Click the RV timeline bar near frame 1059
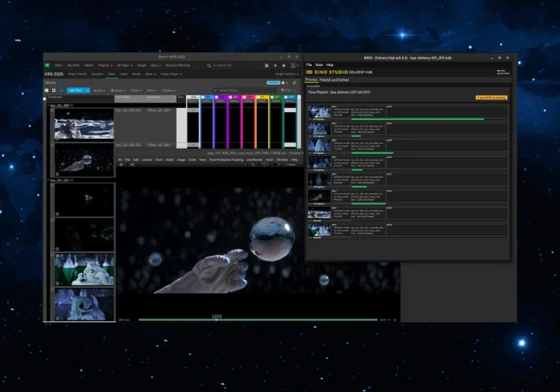This screenshot has height=392, width=560. [x=216, y=320]
